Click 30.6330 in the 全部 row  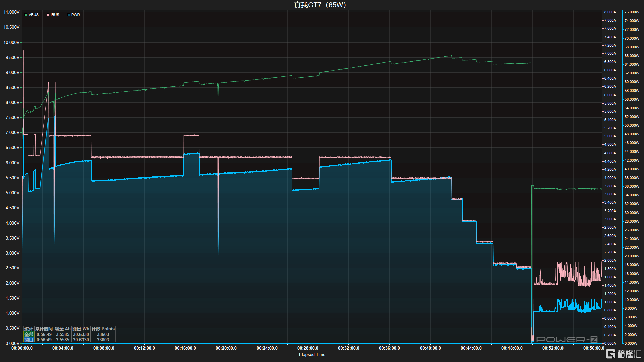point(81,335)
